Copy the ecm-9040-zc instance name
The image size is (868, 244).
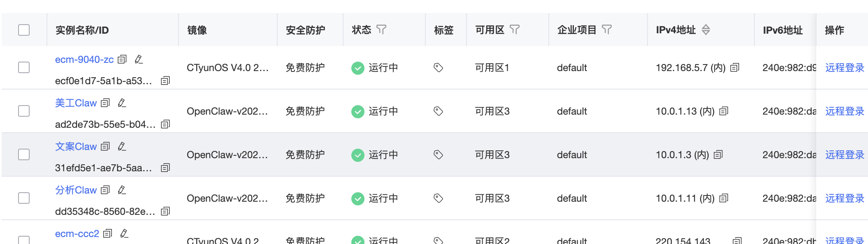coord(122,60)
